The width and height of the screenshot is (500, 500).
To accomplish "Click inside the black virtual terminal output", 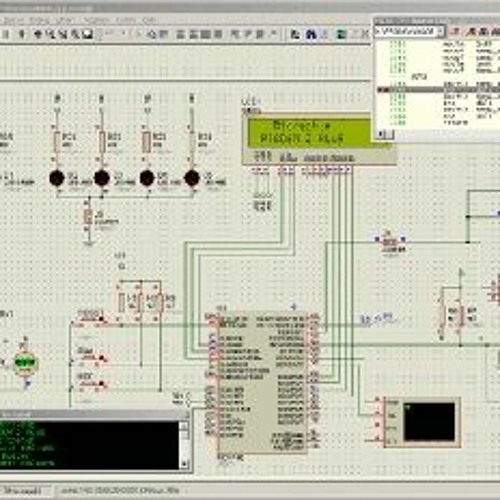I will pos(89,445).
